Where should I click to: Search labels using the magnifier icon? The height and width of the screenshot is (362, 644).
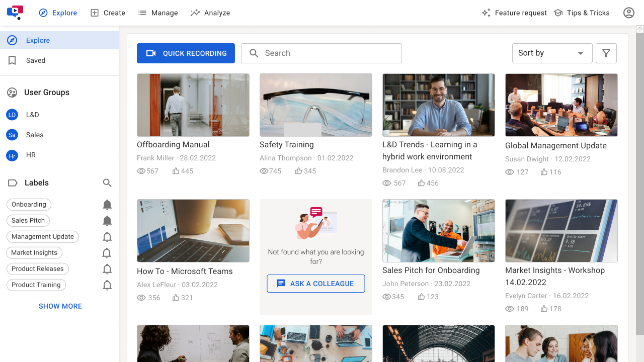(x=107, y=183)
